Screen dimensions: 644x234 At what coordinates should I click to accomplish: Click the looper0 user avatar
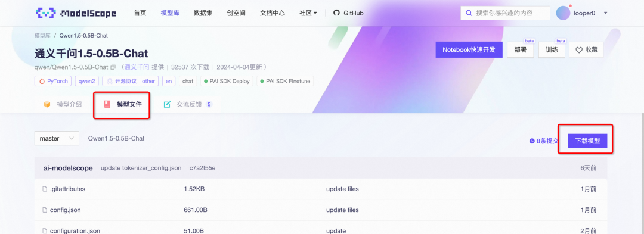(x=563, y=13)
